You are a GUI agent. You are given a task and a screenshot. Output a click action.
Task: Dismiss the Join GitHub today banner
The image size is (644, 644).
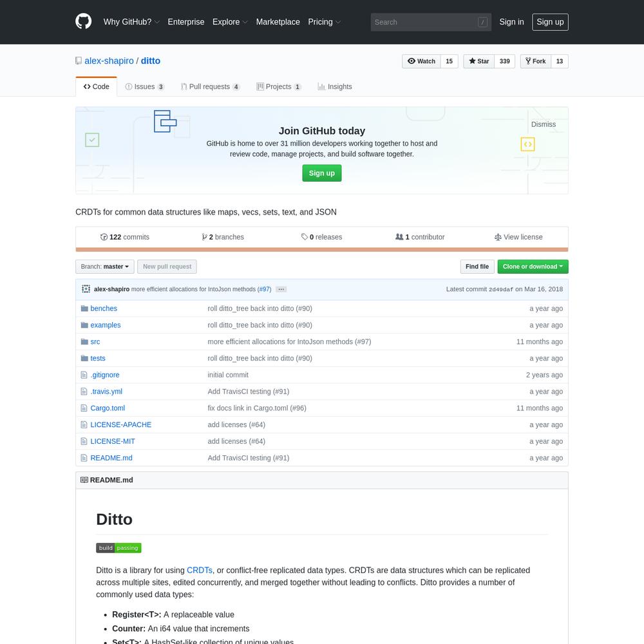(544, 124)
